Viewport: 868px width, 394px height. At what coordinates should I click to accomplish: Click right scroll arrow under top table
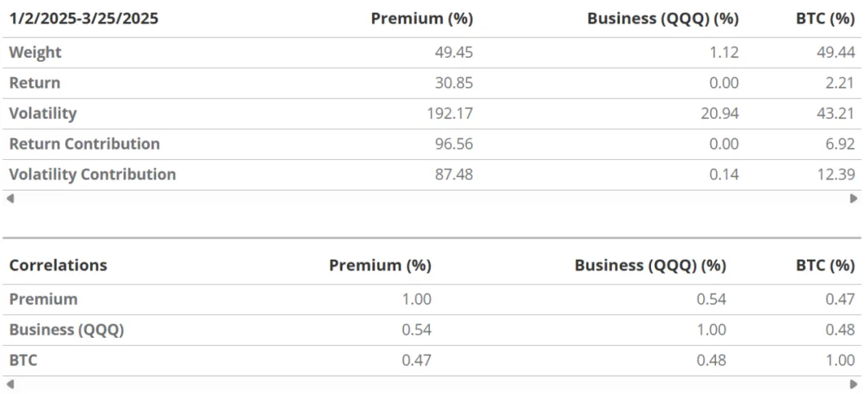pos(854,199)
